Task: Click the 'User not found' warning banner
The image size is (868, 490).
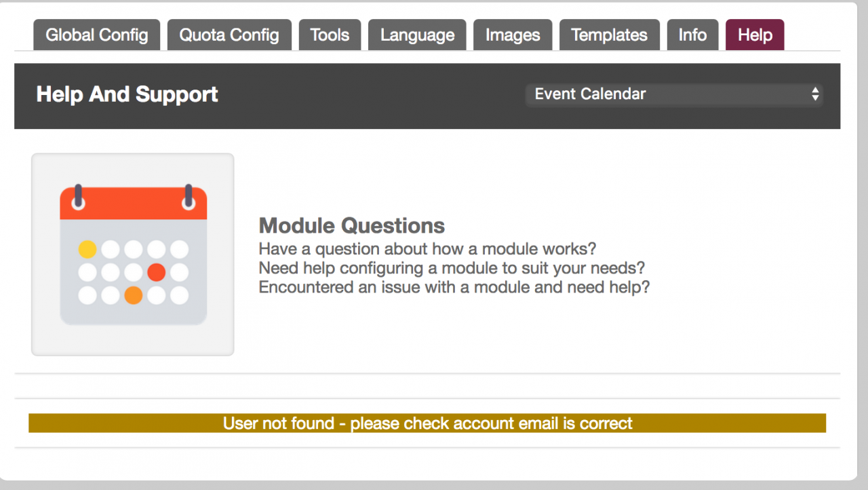Action: pos(427,423)
